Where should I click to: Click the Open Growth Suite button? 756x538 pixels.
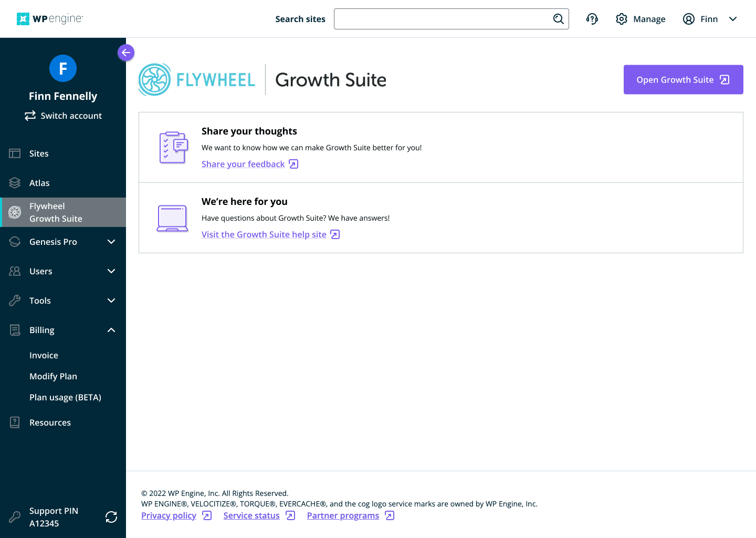click(683, 79)
